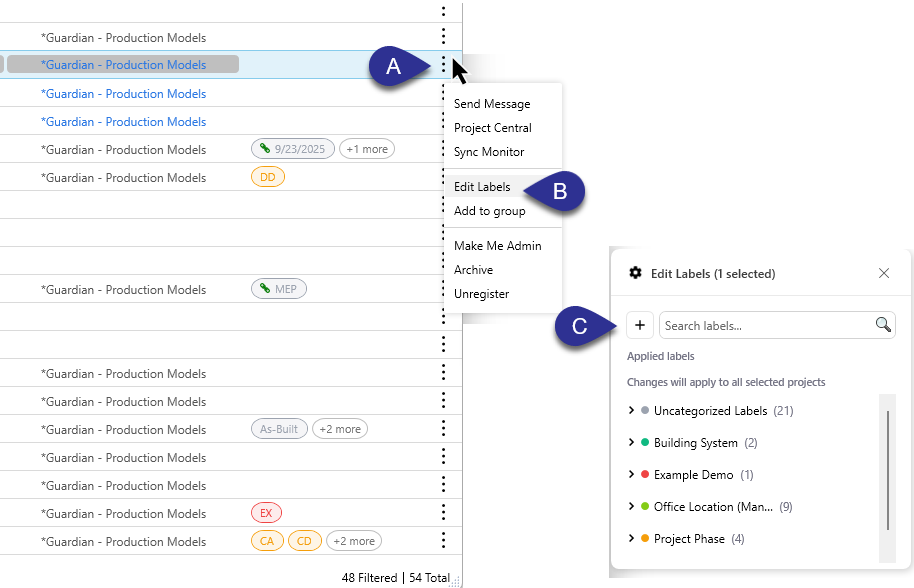Viewport: 914px width, 588px height.
Task: Click the orange DD label badge
Action: click(267, 177)
